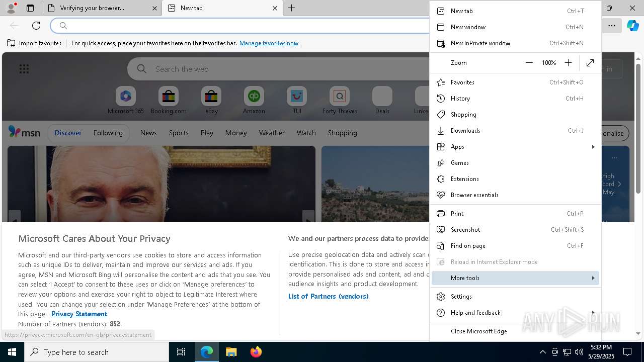Refresh the page with reload icon
Image resolution: width=644 pixels, height=362 pixels.
(x=36, y=26)
